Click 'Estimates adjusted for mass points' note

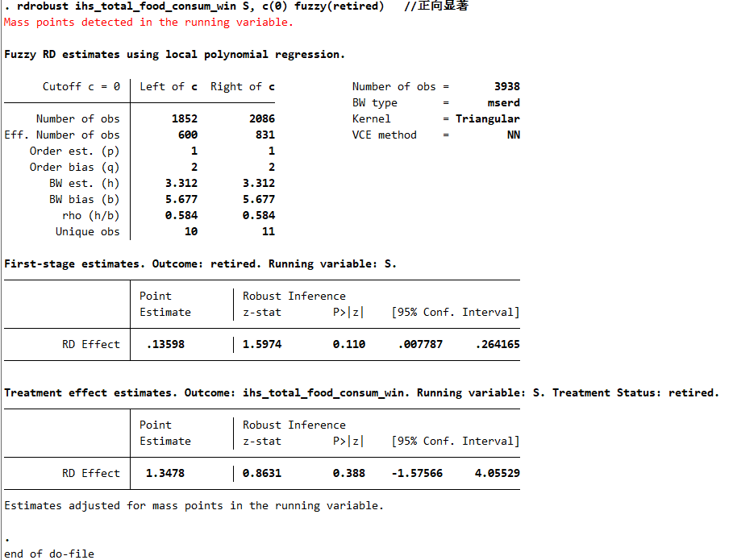[x=194, y=506]
